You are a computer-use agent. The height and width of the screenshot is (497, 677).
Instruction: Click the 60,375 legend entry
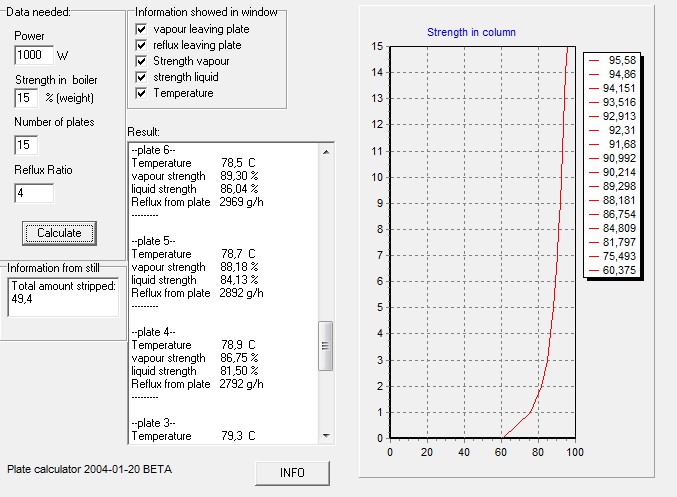coord(622,269)
